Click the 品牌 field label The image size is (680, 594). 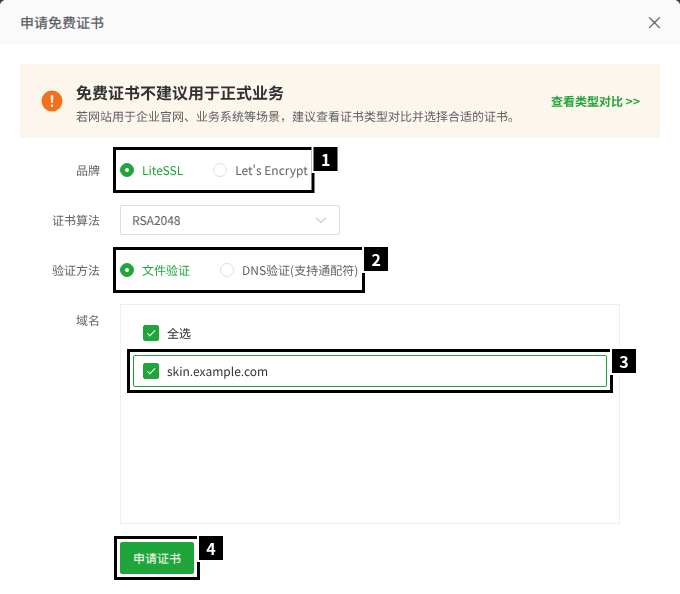click(x=88, y=170)
